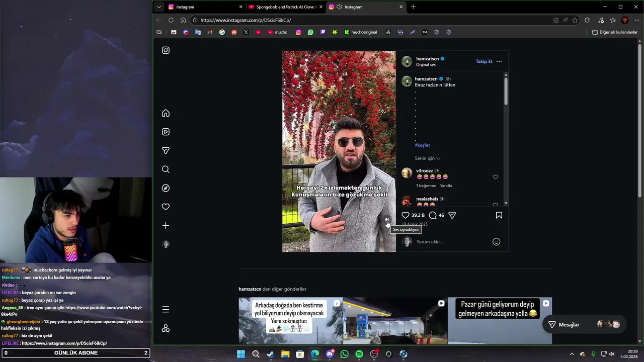Image resolution: width=644 pixels, height=362 pixels.
Task: Like the post with the heart icon
Action: (x=406, y=215)
